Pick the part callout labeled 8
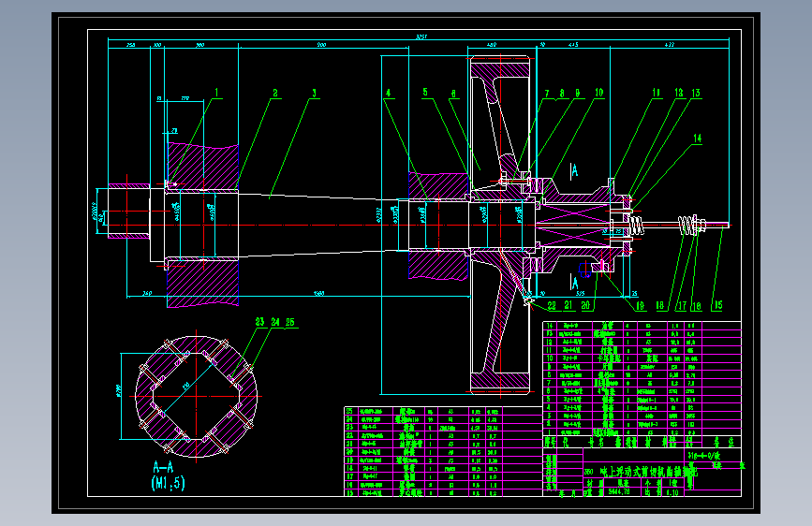 (x=562, y=94)
